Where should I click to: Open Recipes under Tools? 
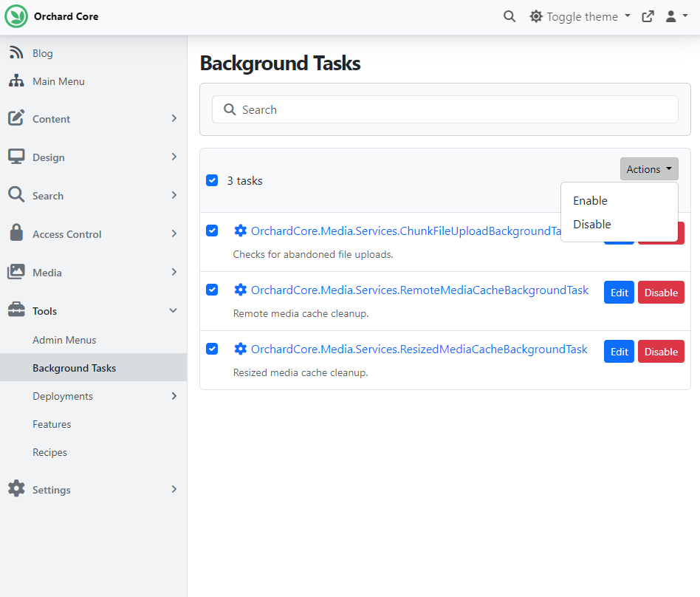click(x=49, y=452)
